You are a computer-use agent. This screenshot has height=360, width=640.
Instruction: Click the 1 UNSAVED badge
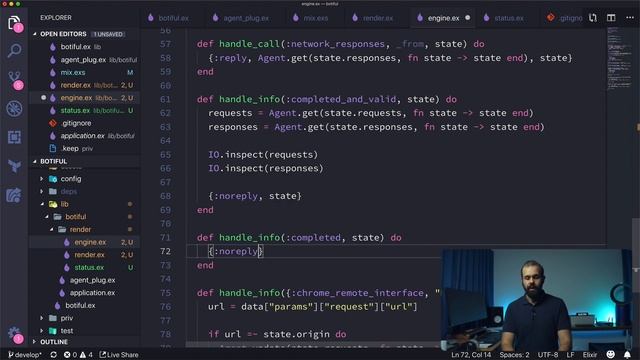(x=108, y=34)
